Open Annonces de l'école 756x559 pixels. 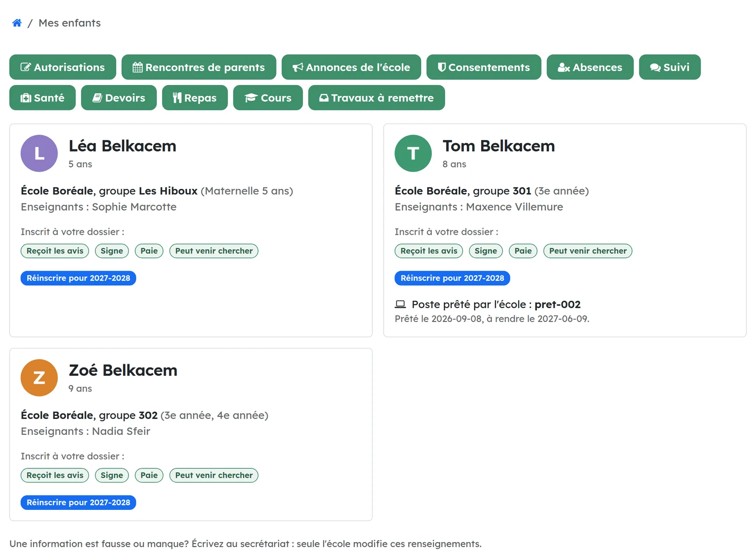pyautogui.click(x=351, y=67)
